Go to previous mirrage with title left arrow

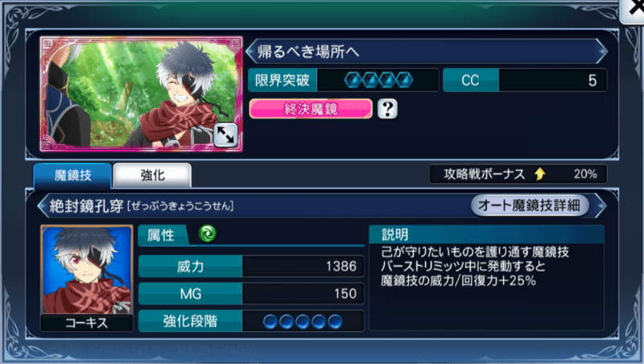(251, 52)
